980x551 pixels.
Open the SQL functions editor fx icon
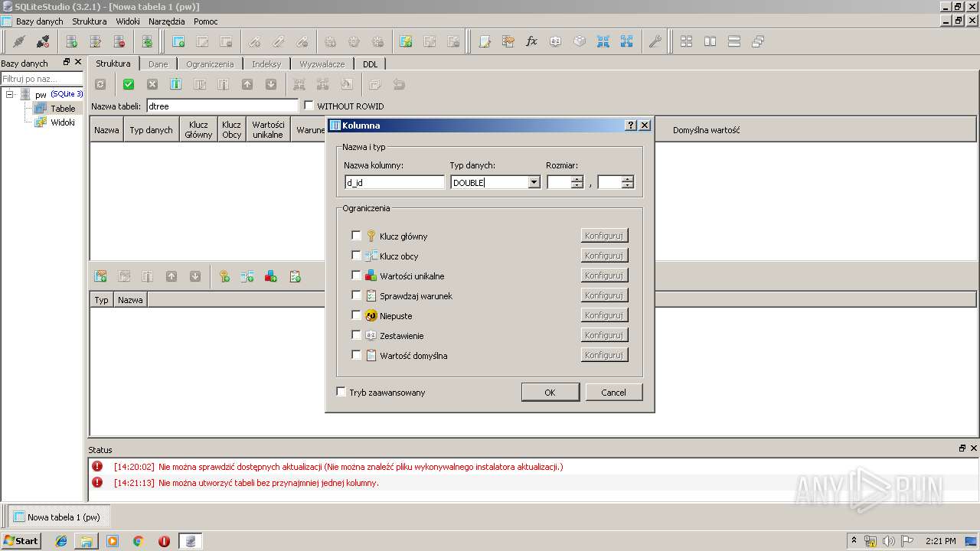coord(532,41)
